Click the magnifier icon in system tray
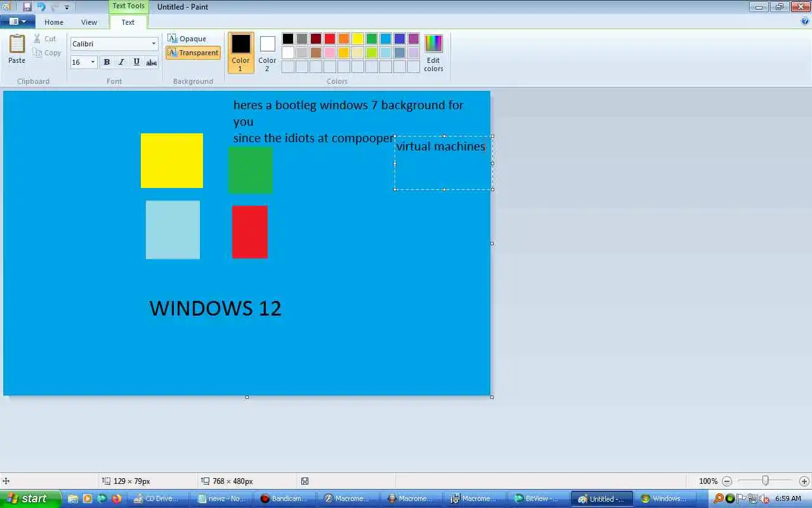This screenshot has width=812, height=508. point(718,499)
